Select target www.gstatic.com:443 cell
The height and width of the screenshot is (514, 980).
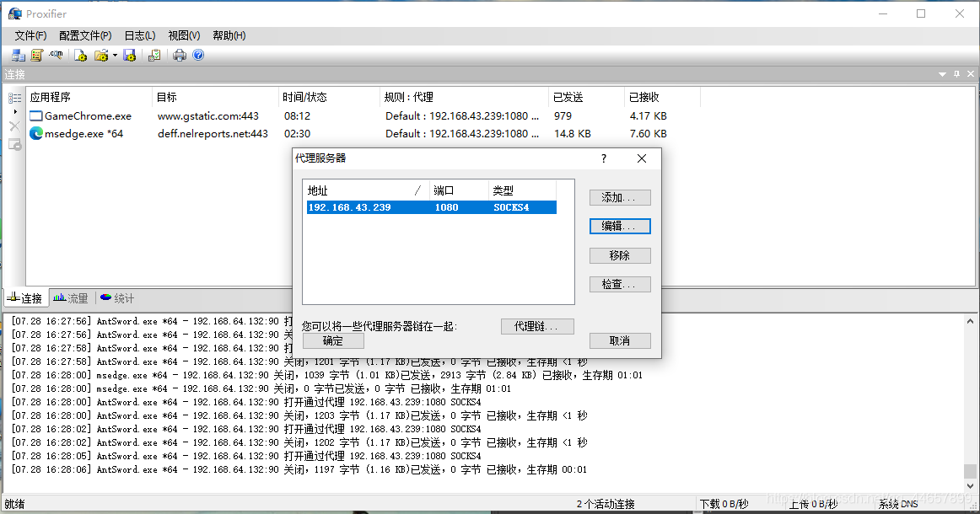(x=208, y=116)
